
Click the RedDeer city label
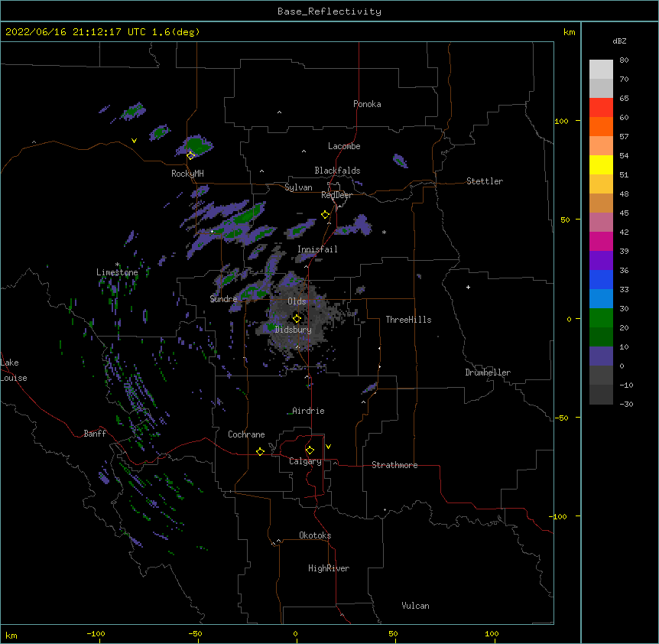pyautogui.click(x=336, y=195)
